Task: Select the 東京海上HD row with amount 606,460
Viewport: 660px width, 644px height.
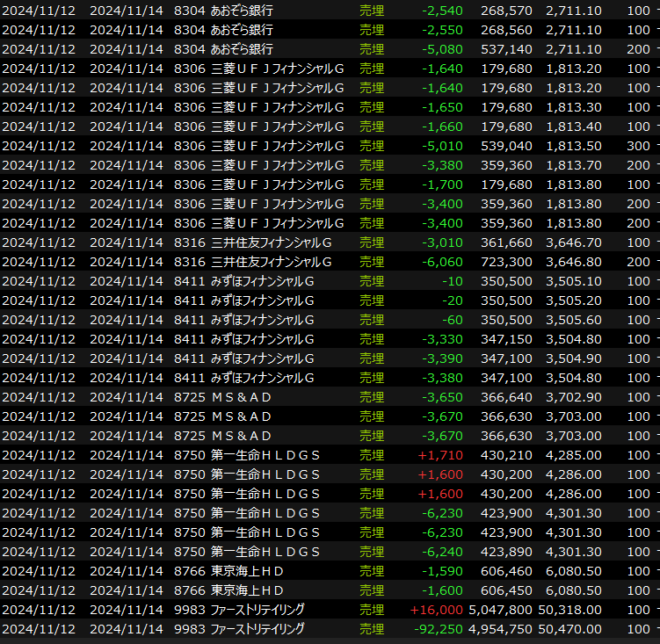Action: click(248, 571)
